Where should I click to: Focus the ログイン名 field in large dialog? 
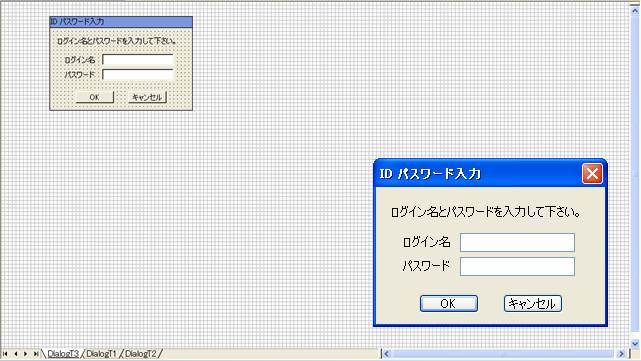tap(517, 242)
